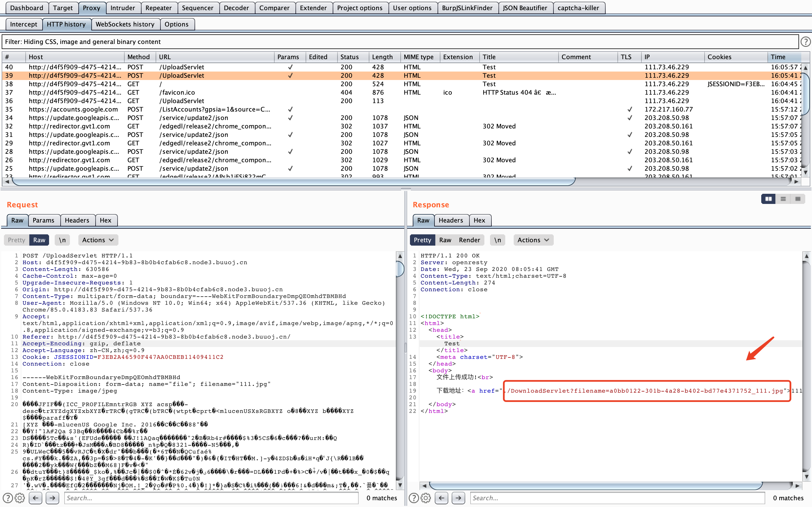
Task: Click the filter help question mark icon
Action: tap(805, 42)
